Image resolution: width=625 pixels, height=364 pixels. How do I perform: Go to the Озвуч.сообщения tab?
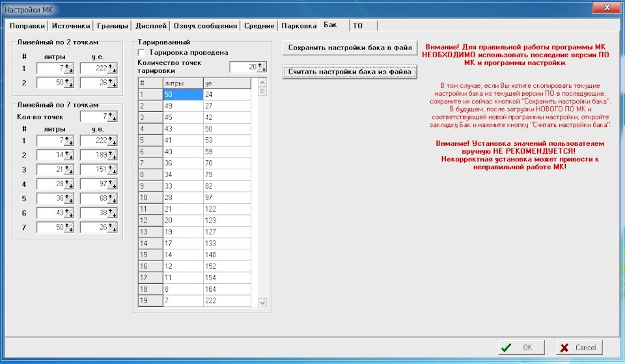[205, 26]
